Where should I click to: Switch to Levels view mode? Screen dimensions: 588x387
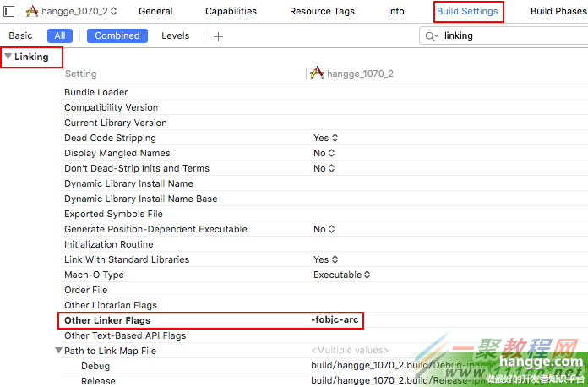176,36
